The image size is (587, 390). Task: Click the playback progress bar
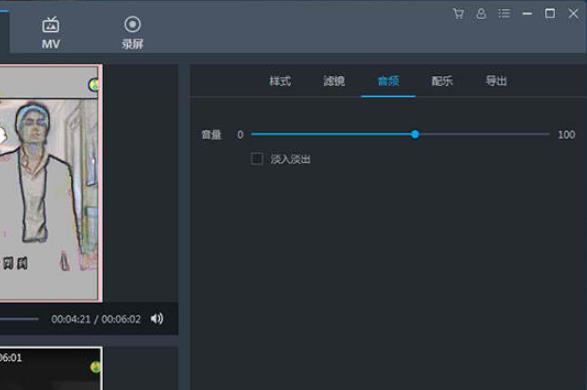tap(19, 319)
